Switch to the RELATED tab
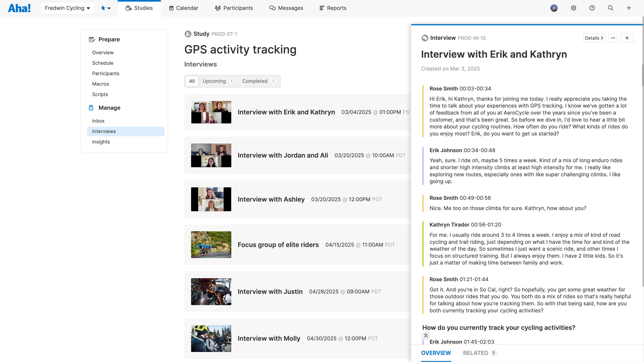This screenshot has height=362, width=644. (475, 353)
